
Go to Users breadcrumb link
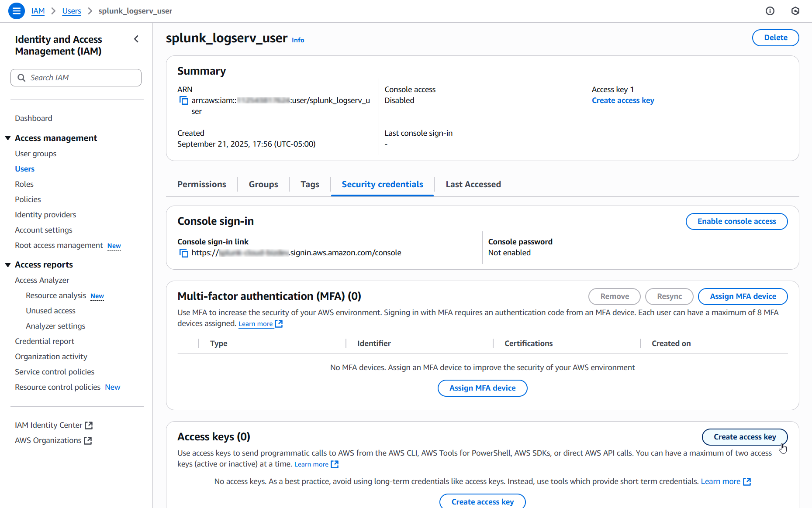click(72, 11)
